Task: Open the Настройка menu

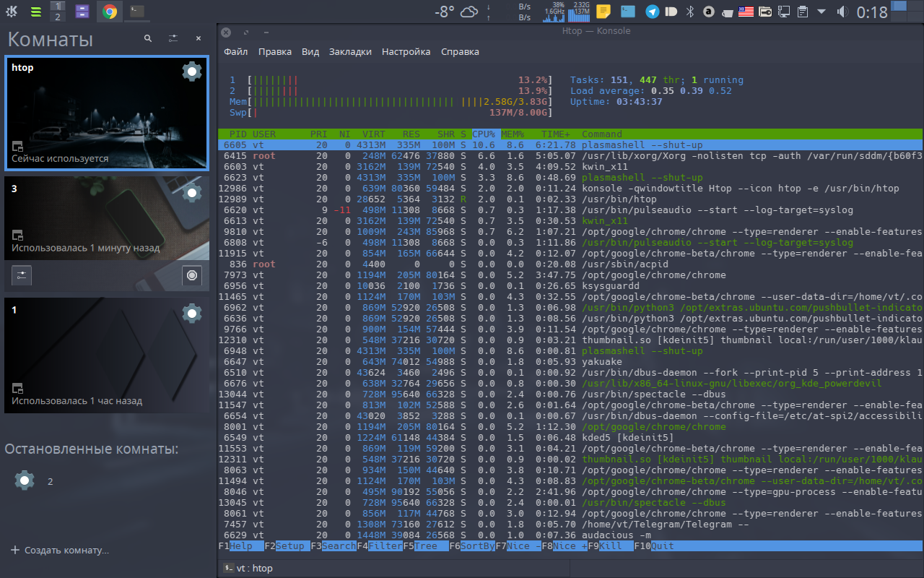Action: point(406,51)
